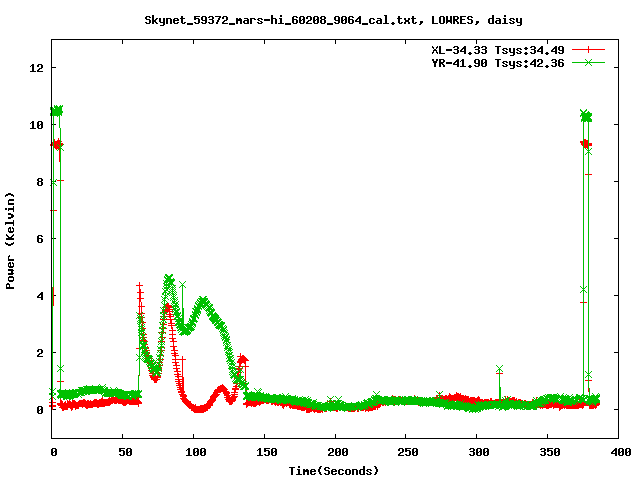Click the x-axis tick label 400

[620, 452]
